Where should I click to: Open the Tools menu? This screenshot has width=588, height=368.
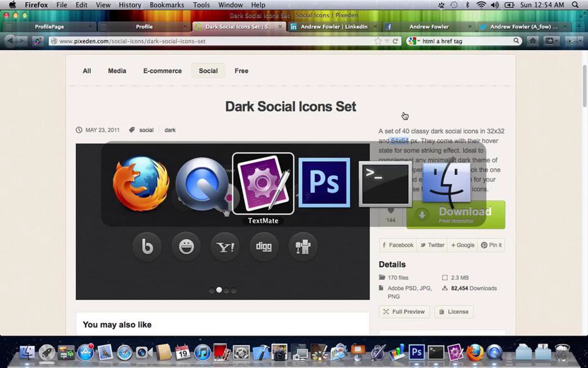coord(201,5)
